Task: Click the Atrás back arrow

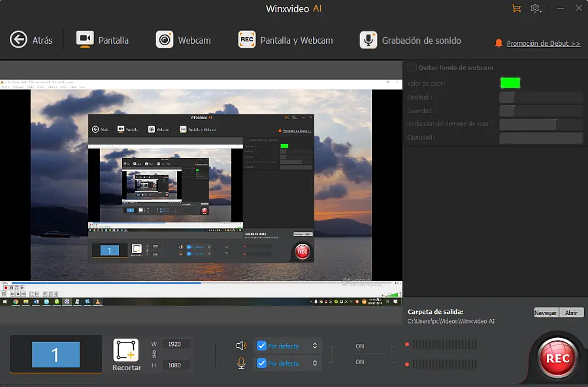Action: point(19,40)
